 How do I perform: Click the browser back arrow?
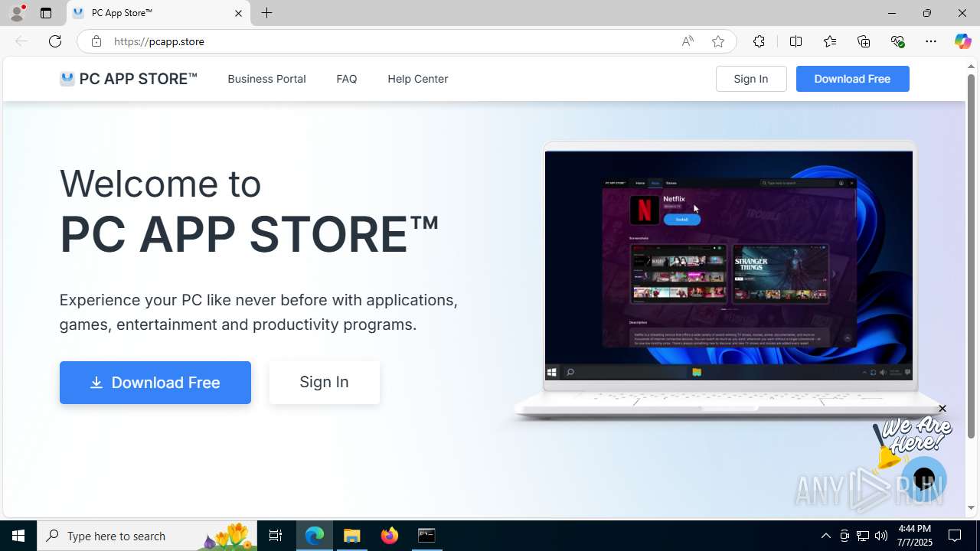click(21, 41)
